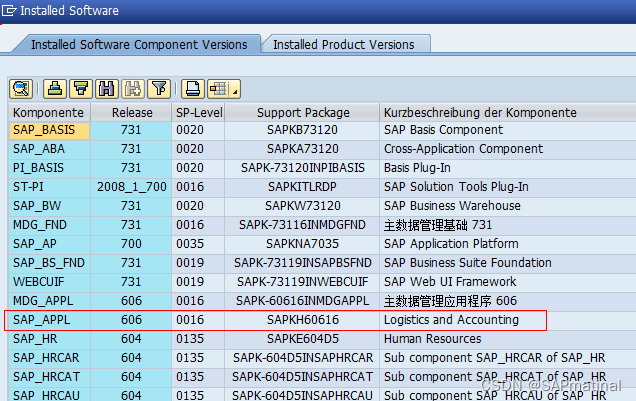Click support package SAPKE604D5
The image size is (636, 401).
303,339
